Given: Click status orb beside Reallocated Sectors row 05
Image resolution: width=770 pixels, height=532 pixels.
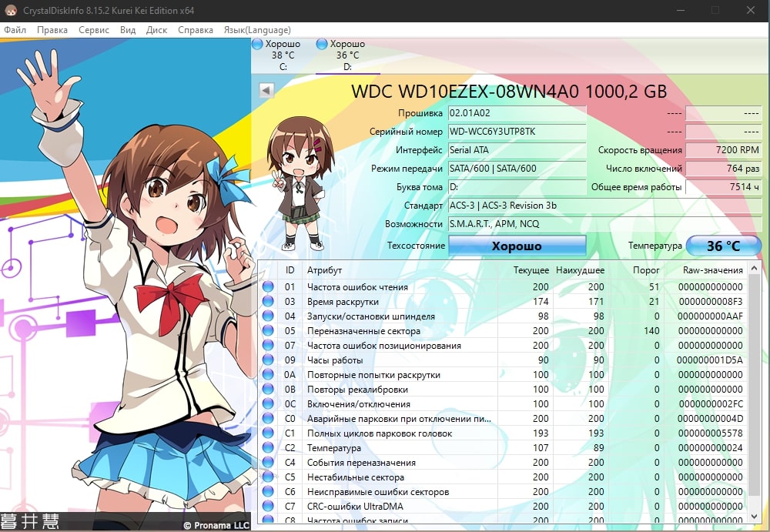Looking at the screenshot, I should coord(268,331).
